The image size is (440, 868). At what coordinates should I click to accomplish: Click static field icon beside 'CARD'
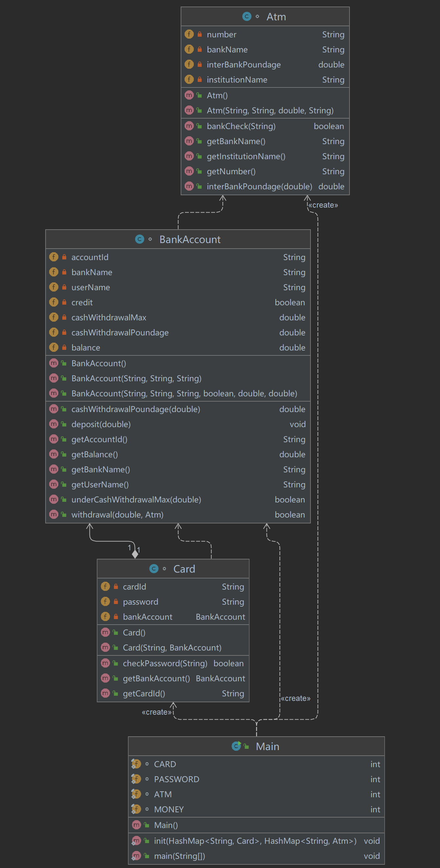pos(136,764)
